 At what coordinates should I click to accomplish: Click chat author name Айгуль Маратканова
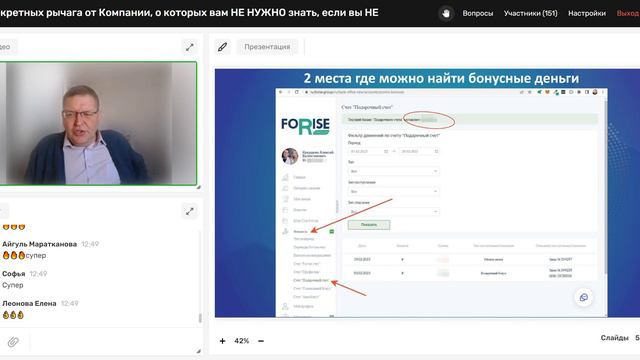pyautogui.click(x=40, y=244)
